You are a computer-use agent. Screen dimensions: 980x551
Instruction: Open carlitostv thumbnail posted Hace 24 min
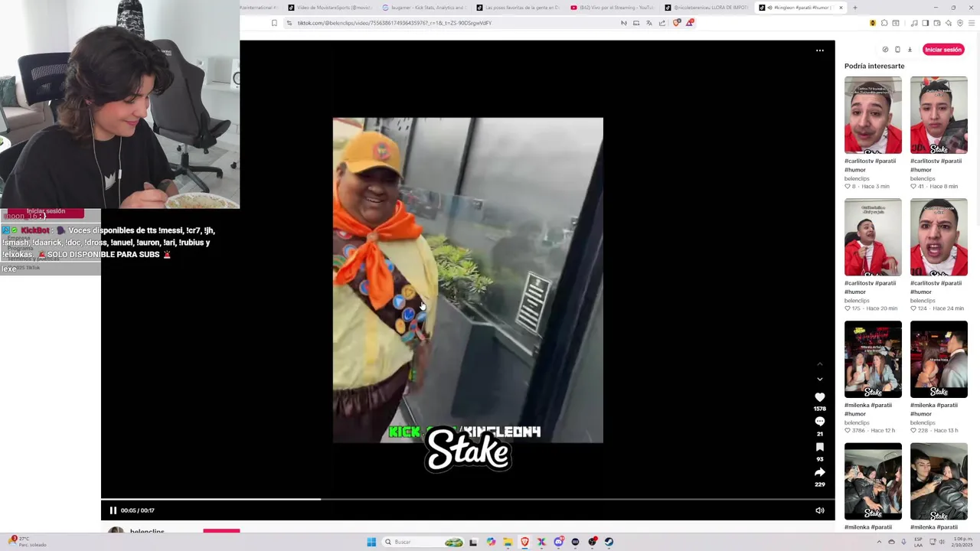pyautogui.click(x=939, y=237)
